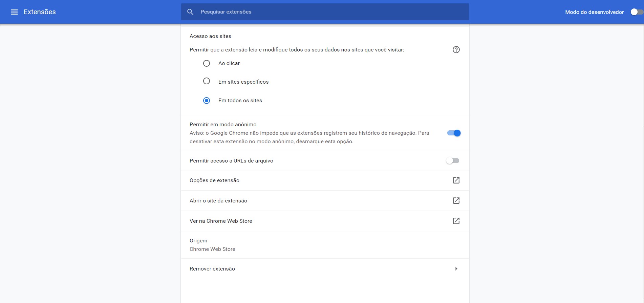This screenshot has height=303, width=644.
Task: Click Abrir o site da extensão text
Action: [218, 201]
